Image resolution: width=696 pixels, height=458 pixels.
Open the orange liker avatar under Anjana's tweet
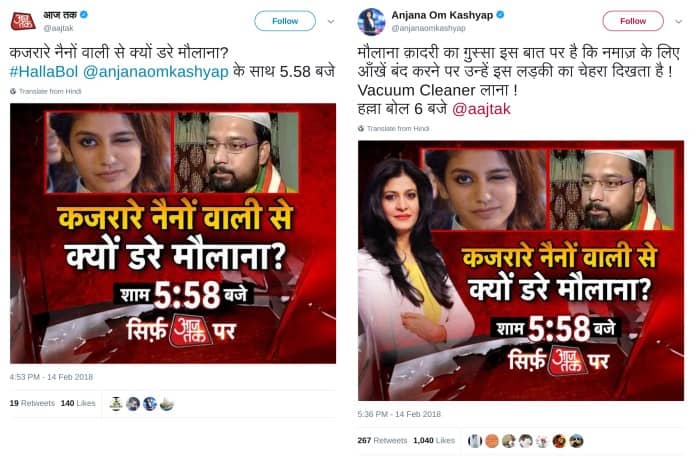pos(492,441)
